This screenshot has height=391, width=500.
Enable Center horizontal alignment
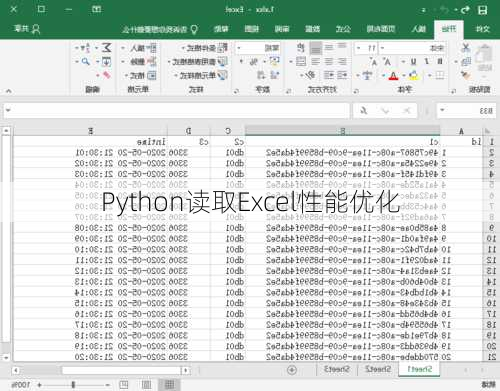click(x=329, y=62)
